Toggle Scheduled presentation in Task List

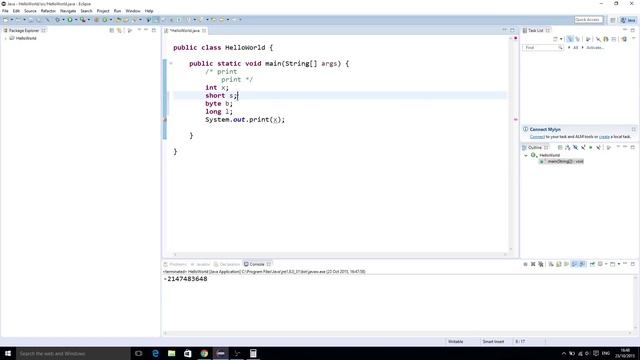pyautogui.click(x=577, y=39)
